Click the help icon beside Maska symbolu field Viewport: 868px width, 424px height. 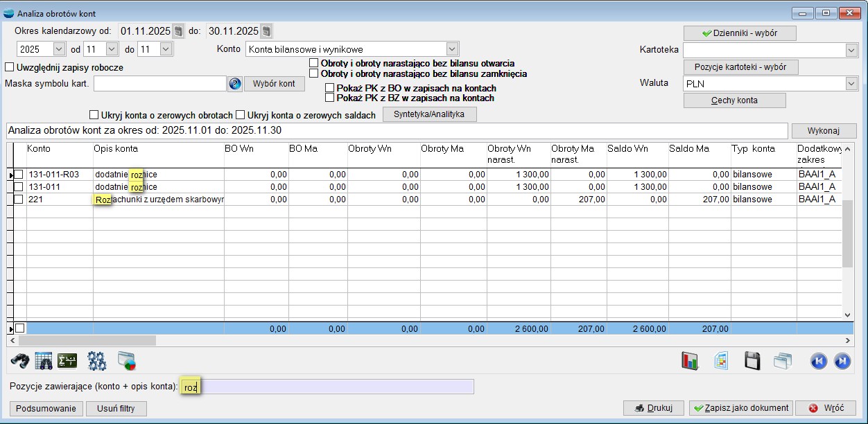point(234,84)
